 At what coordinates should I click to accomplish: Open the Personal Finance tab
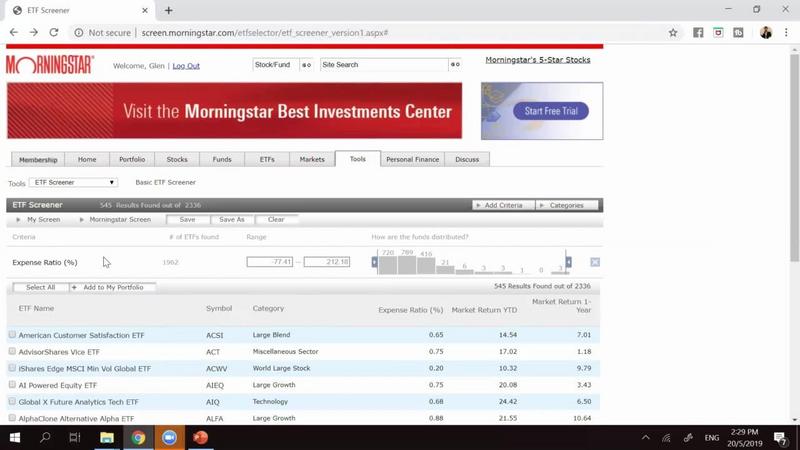click(412, 160)
